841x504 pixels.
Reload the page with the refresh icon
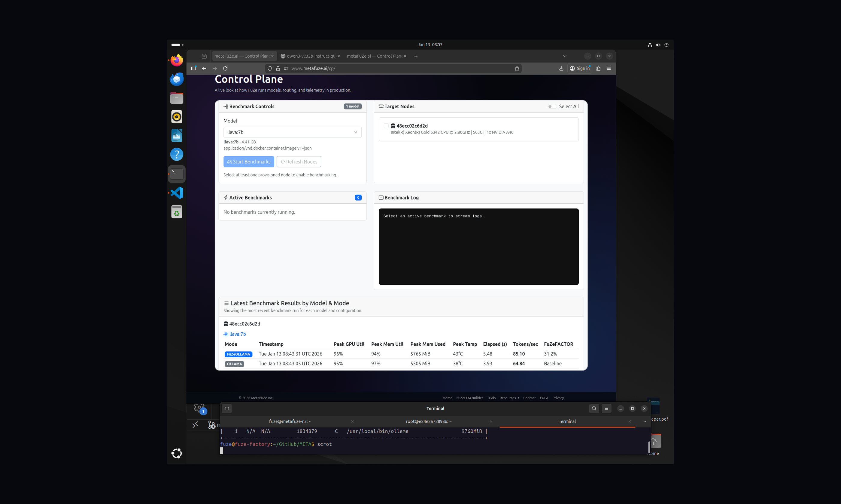(225, 68)
